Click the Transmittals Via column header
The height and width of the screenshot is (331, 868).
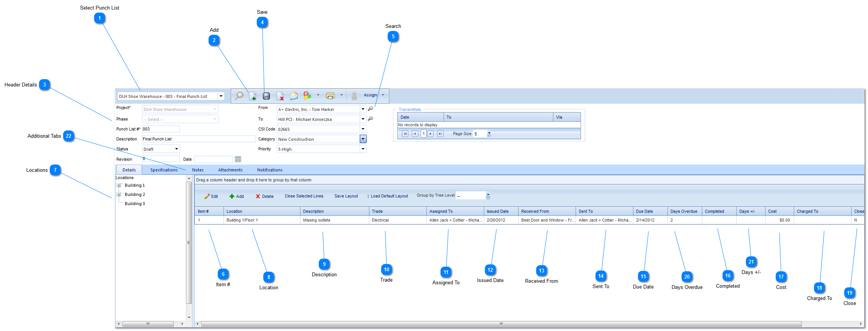tap(567, 117)
